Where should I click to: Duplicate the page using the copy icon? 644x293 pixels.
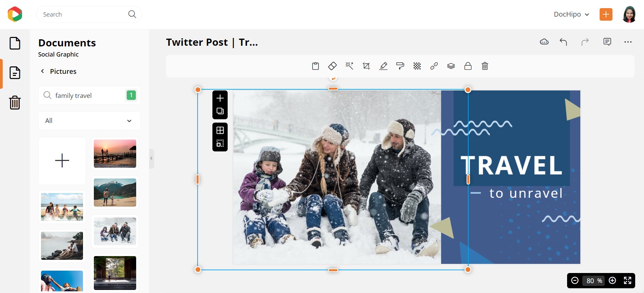pos(220,111)
